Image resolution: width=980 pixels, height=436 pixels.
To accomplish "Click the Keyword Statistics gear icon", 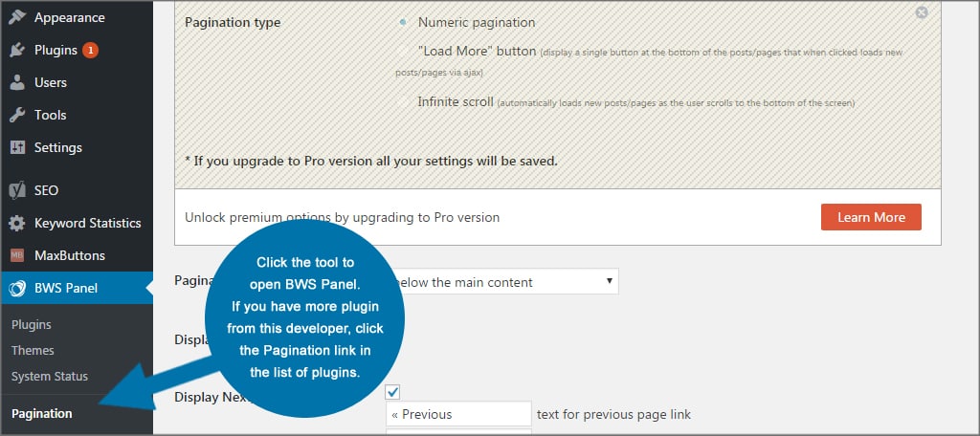I will 17,223.
